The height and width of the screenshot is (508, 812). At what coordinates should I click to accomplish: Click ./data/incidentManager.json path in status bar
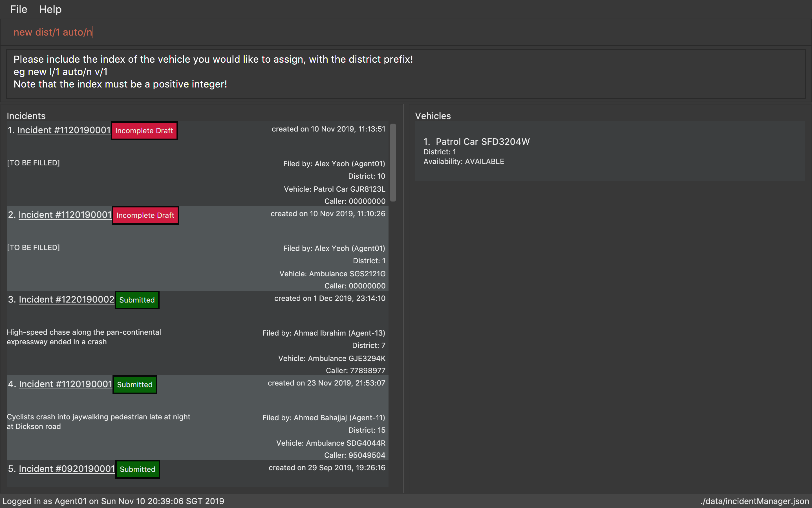point(755,501)
